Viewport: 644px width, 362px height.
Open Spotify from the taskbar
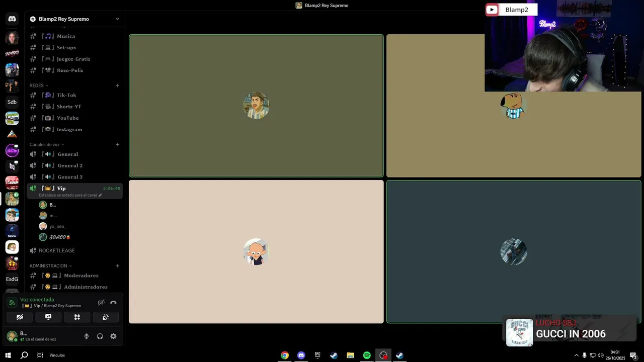point(367,355)
